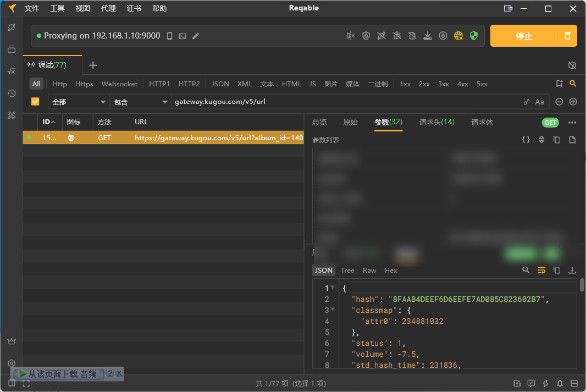Open the 全部 filter scope dropdown
The height and width of the screenshot is (392, 586).
pyautogui.click(x=79, y=102)
